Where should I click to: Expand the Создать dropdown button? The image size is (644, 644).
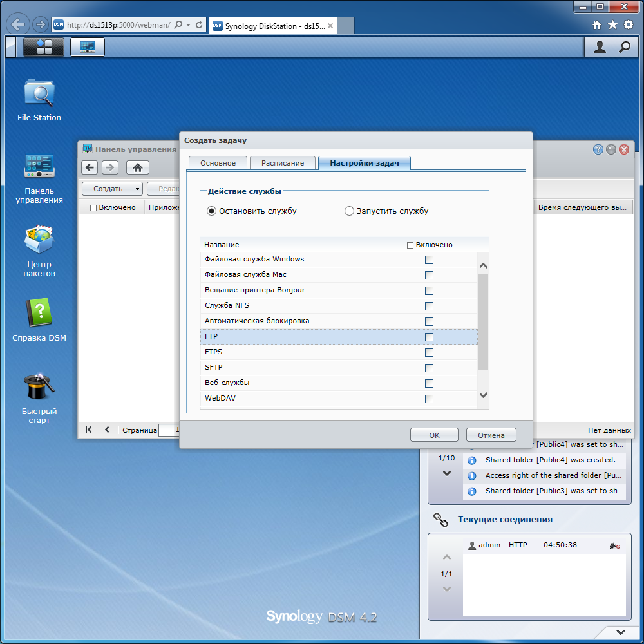coord(112,189)
